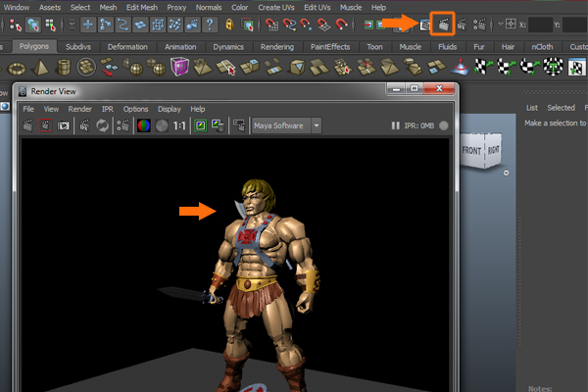Click the purple polygon cube shelf icon
The image size is (588, 392).
pyautogui.click(x=181, y=68)
